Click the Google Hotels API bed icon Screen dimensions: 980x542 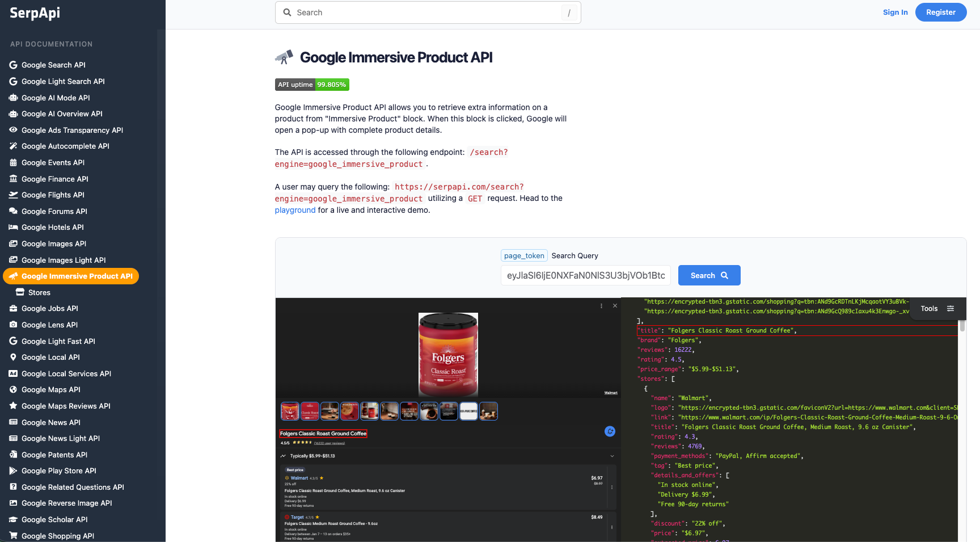(x=13, y=227)
